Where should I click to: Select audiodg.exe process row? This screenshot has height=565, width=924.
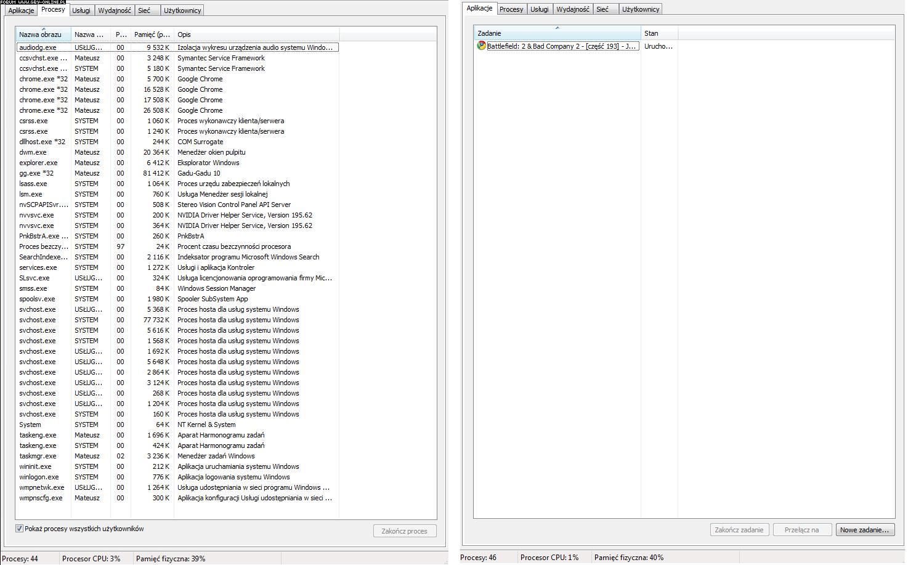(x=177, y=47)
